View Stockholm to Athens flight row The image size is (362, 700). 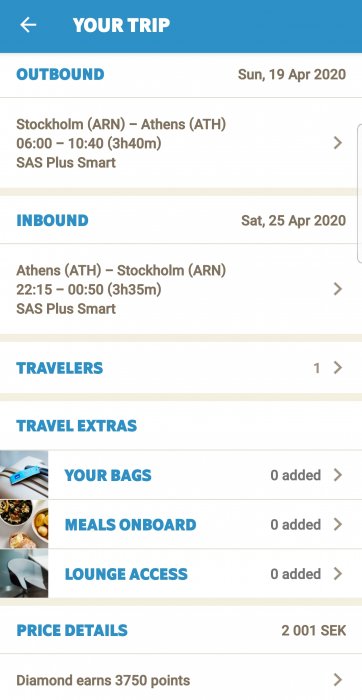coord(181,143)
